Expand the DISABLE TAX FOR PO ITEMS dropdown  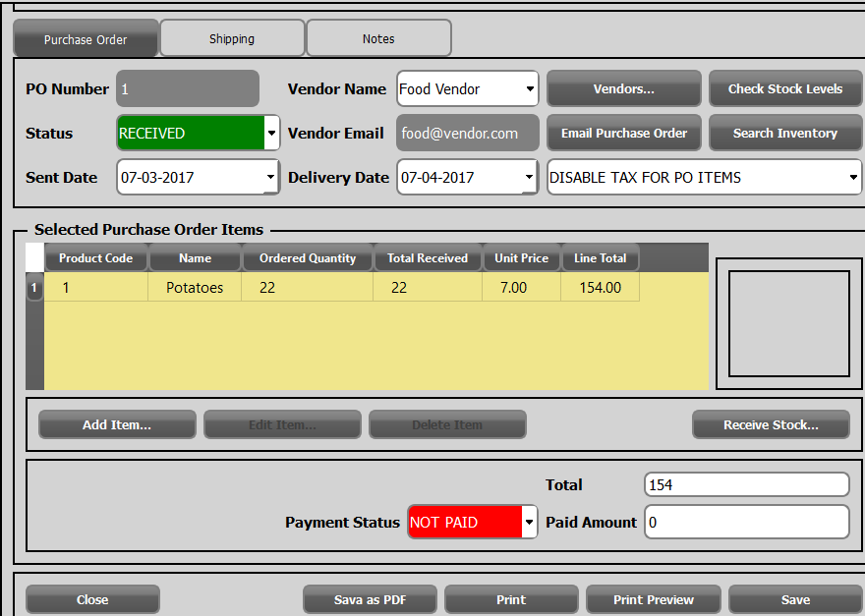(x=852, y=178)
